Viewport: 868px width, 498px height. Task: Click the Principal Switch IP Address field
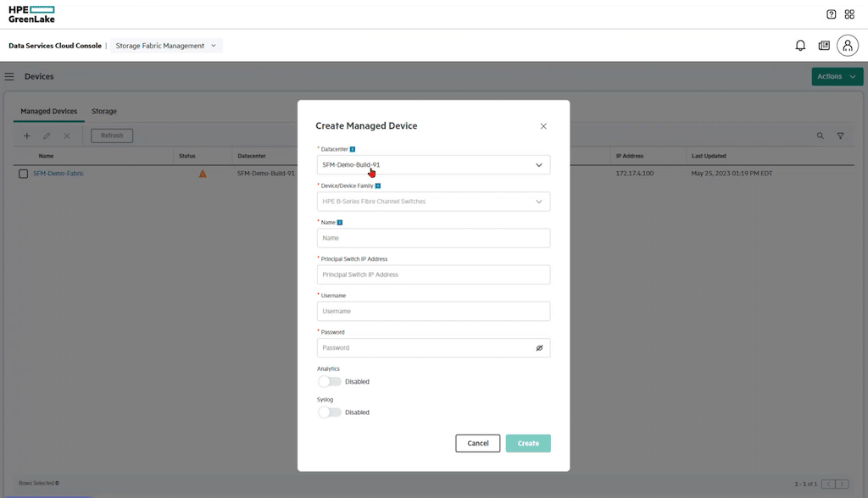pyautogui.click(x=433, y=274)
